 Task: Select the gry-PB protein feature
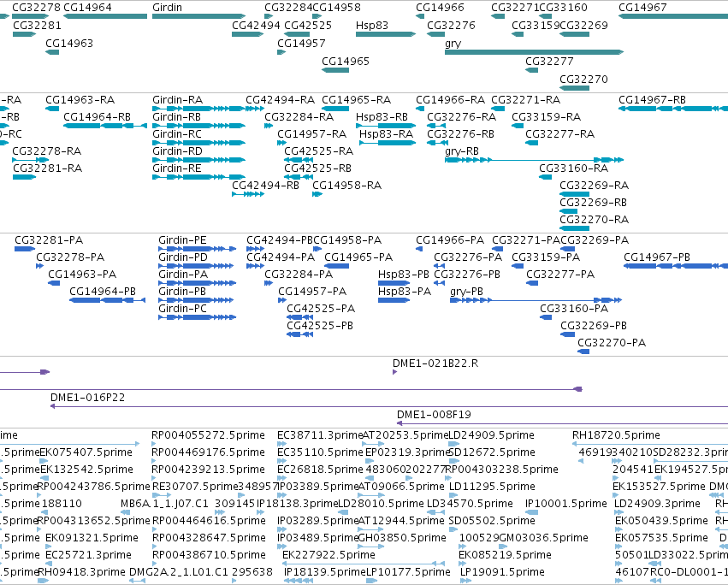(536, 300)
